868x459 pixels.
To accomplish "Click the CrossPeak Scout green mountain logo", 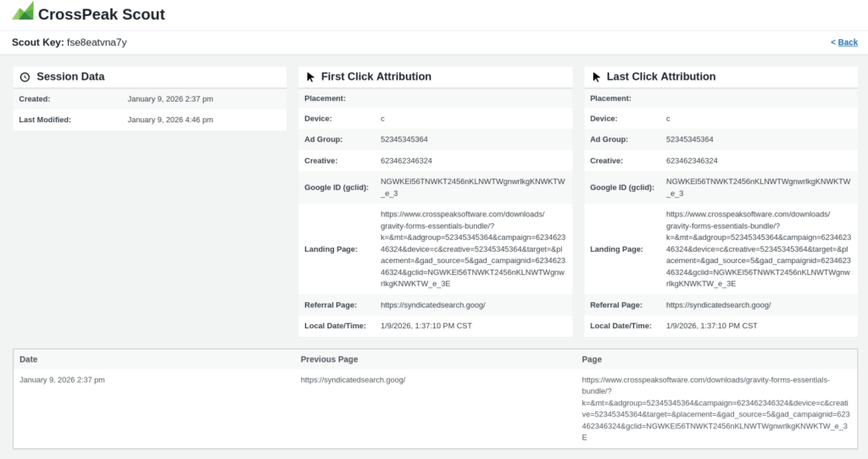I will [23, 12].
